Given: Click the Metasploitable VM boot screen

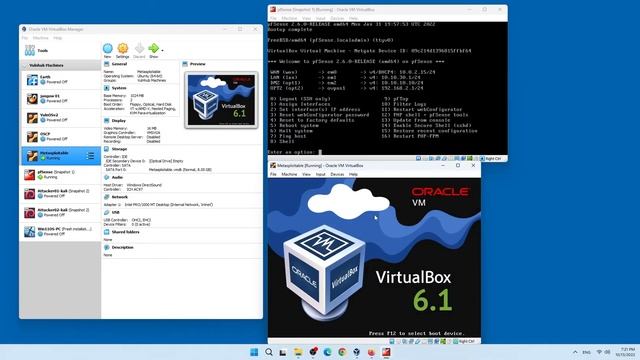Looking at the screenshot, I should [x=374, y=258].
